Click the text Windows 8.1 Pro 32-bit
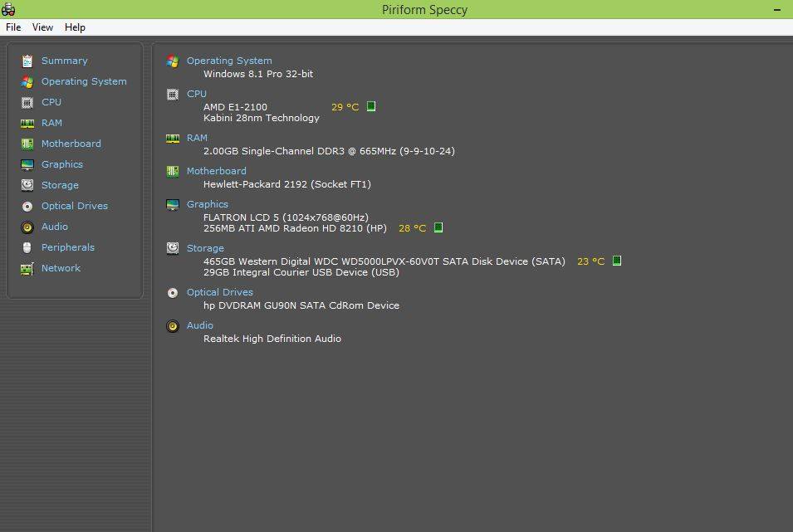 pos(258,74)
